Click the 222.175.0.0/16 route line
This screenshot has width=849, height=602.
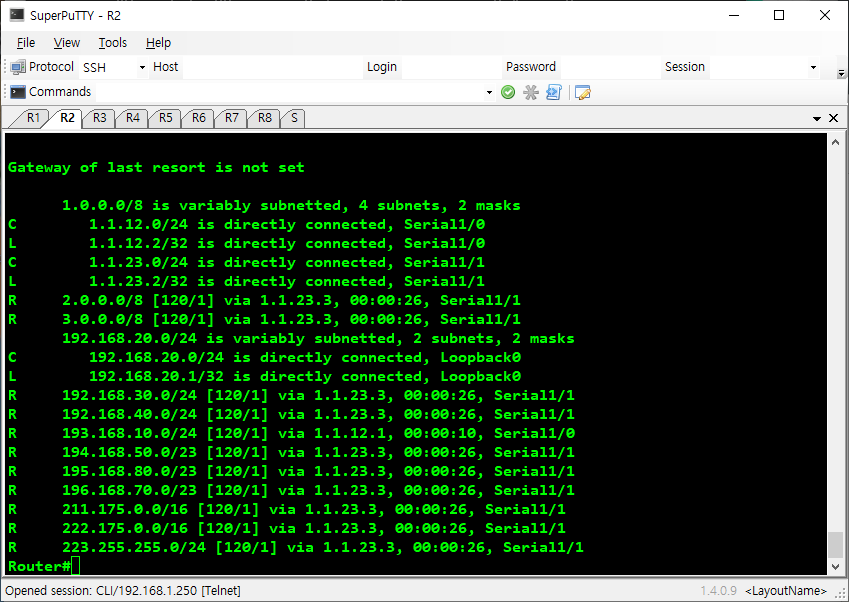click(x=287, y=528)
